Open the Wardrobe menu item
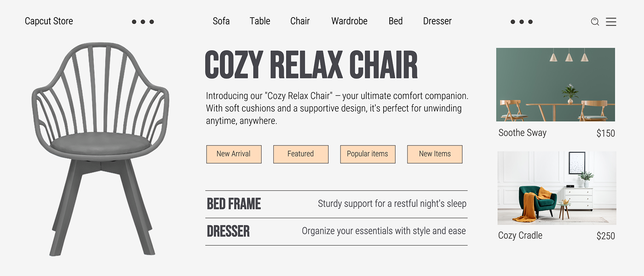644x276 pixels. [349, 21]
